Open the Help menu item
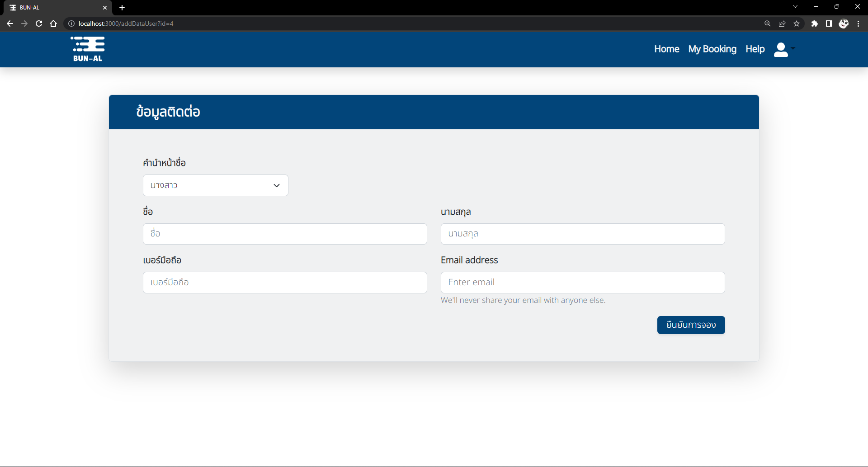Screen dimensions: 868x467 tap(755, 49)
